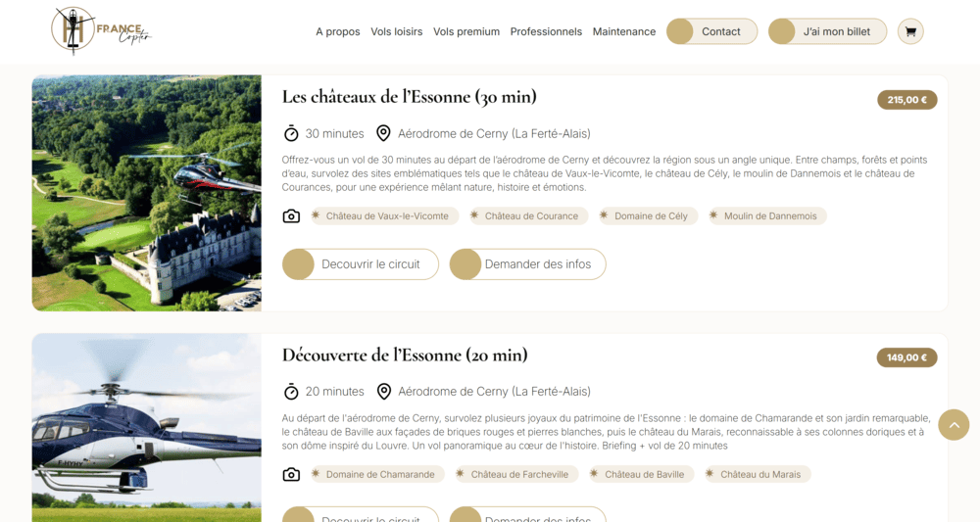980x522 pixels.
Task: Select the Château de Courance tag
Action: tap(529, 216)
